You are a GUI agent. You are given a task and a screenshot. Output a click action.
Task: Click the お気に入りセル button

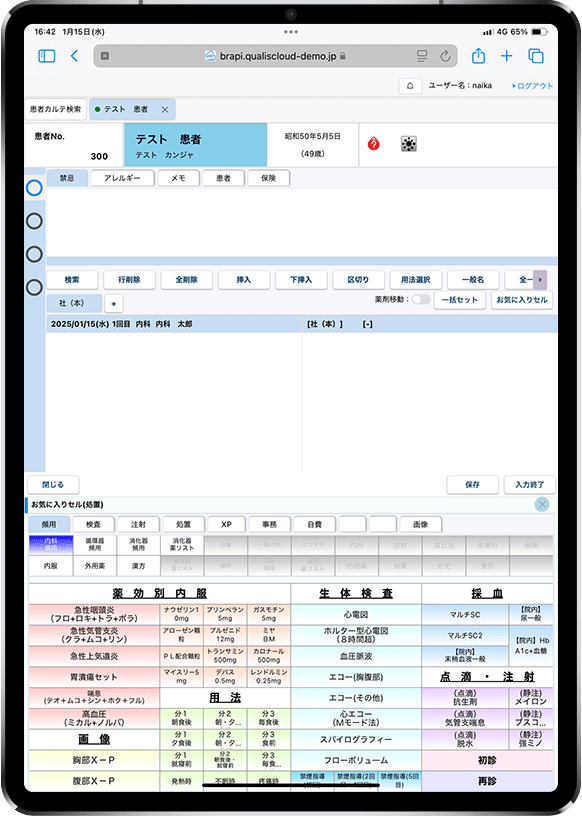click(522, 300)
